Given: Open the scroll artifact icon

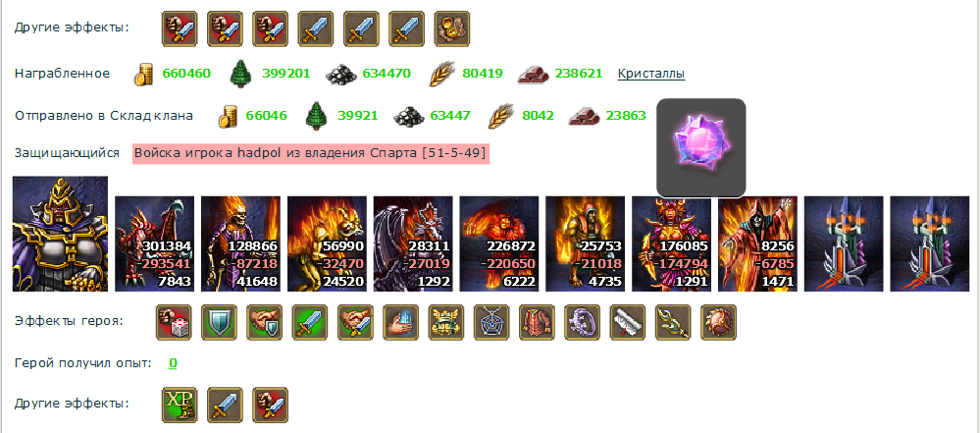Looking at the screenshot, I should [x=628, y=322].
